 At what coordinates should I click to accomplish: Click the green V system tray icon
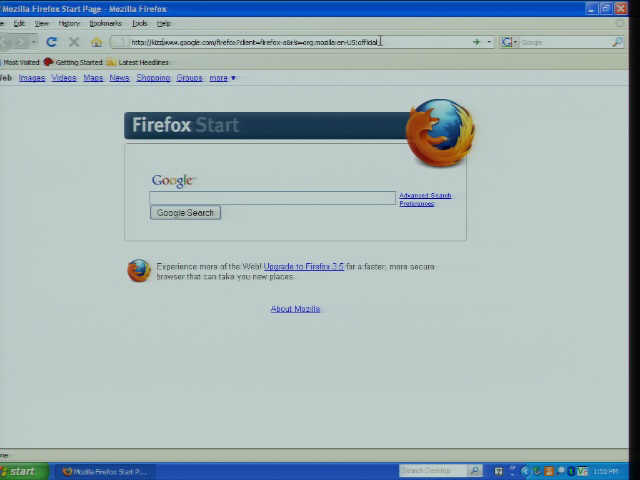pyautogui.click(x=582, y=471)
